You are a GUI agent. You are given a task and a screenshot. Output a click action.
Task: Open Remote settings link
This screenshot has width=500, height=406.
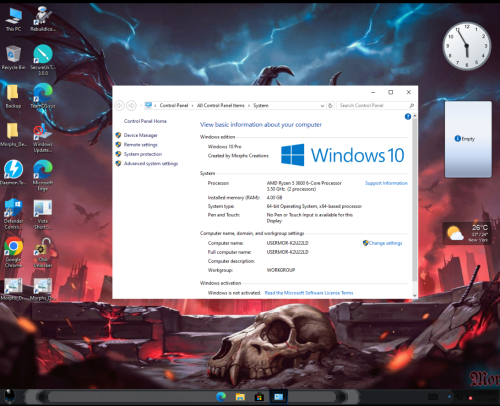[140, 145]
